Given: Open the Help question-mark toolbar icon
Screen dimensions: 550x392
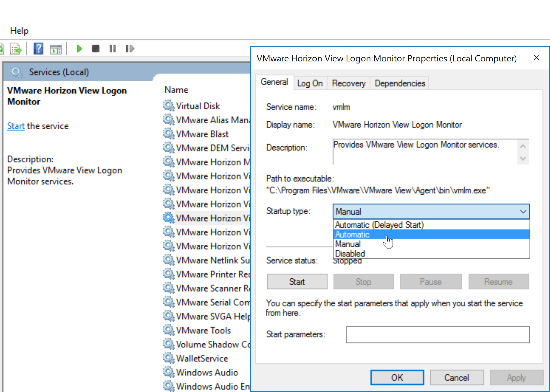Looking at the screenshot, I should point(38,49).
